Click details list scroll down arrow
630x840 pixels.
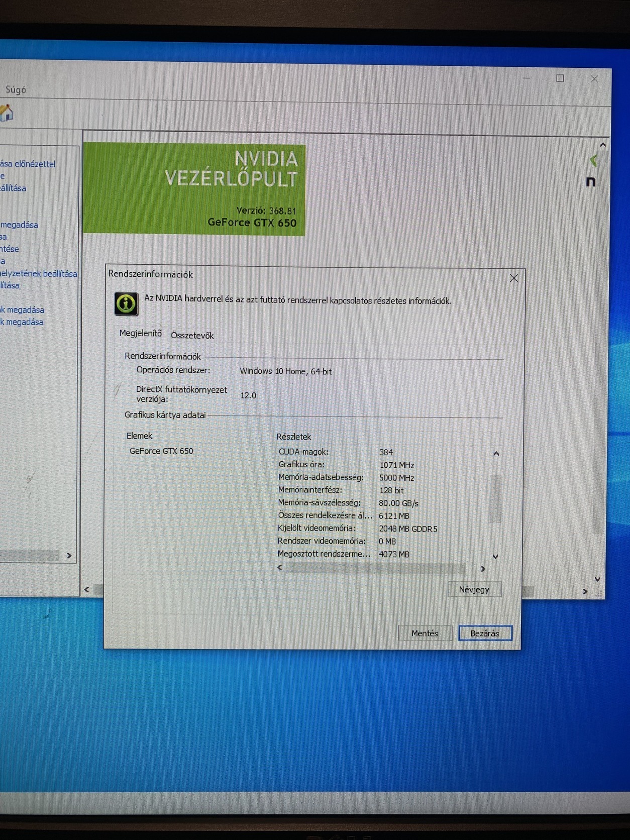495,557
